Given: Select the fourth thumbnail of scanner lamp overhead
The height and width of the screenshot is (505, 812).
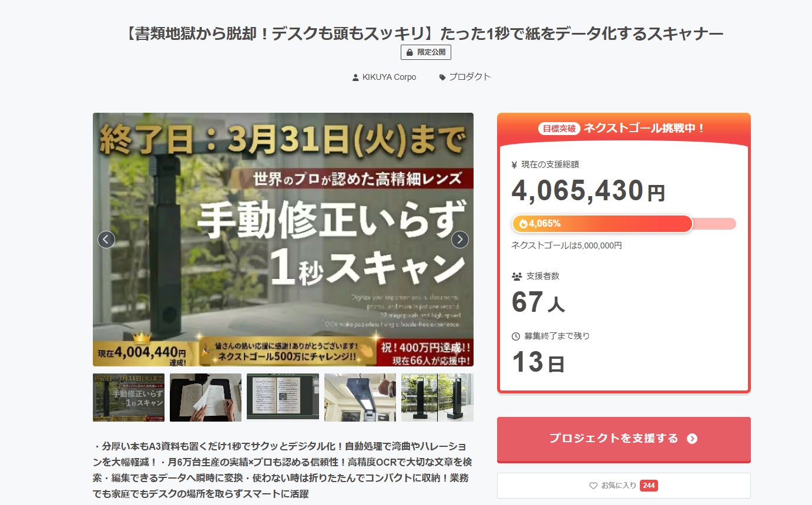Looking at the screenshot, I should click(360, 398).
